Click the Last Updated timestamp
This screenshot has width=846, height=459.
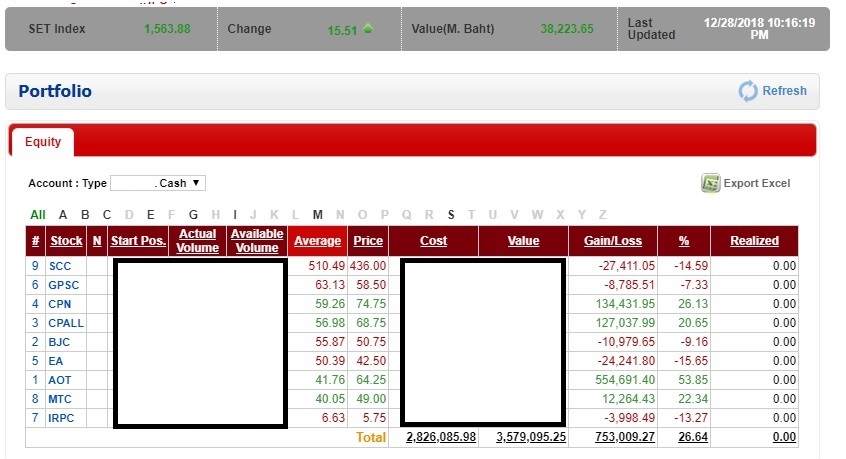click(759, 29)
